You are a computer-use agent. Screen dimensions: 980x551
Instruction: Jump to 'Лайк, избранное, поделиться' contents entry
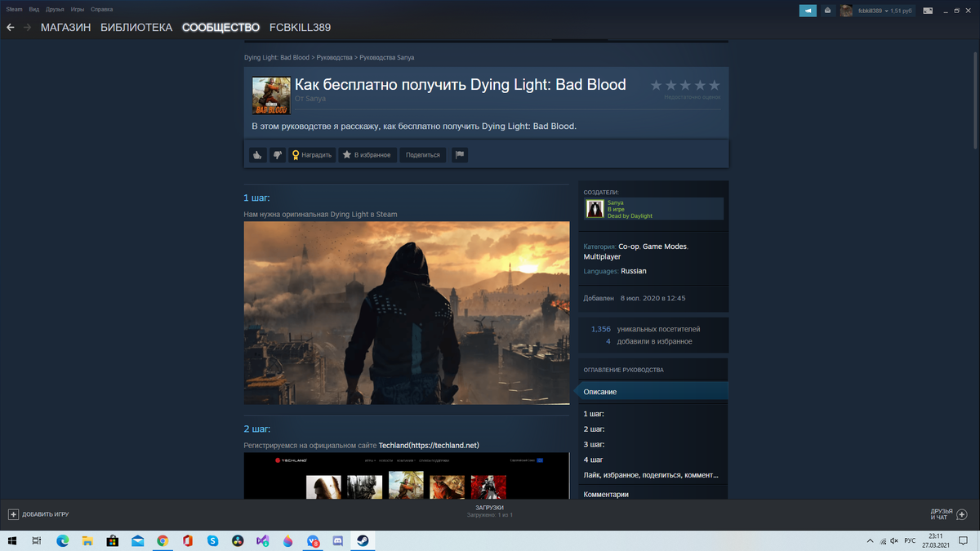(x=652, y=475)
